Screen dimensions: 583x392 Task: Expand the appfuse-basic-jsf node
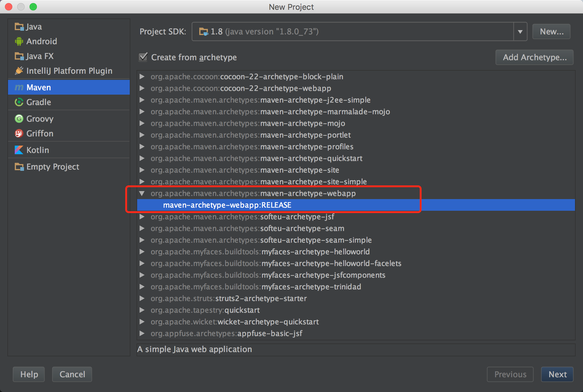[142, 333]
